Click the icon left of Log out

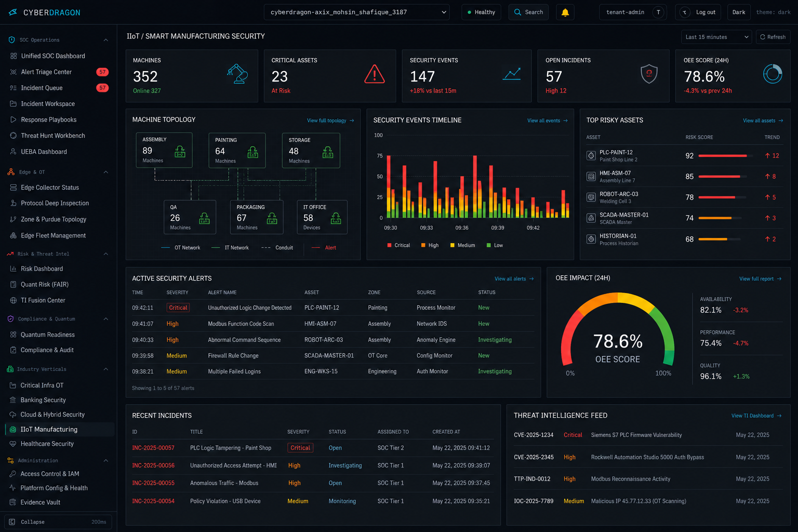pos(685,12)
